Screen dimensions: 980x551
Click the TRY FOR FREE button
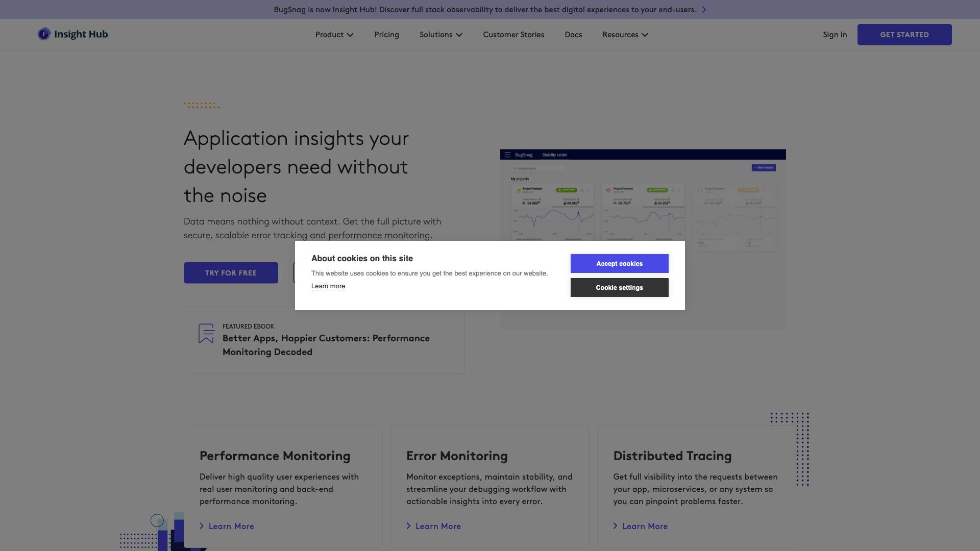[231, 273]
